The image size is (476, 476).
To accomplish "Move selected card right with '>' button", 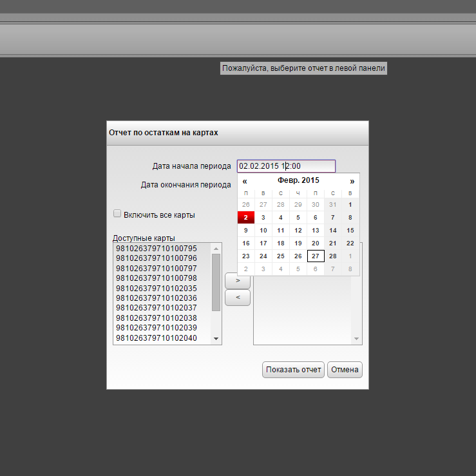I will point(238,281).
